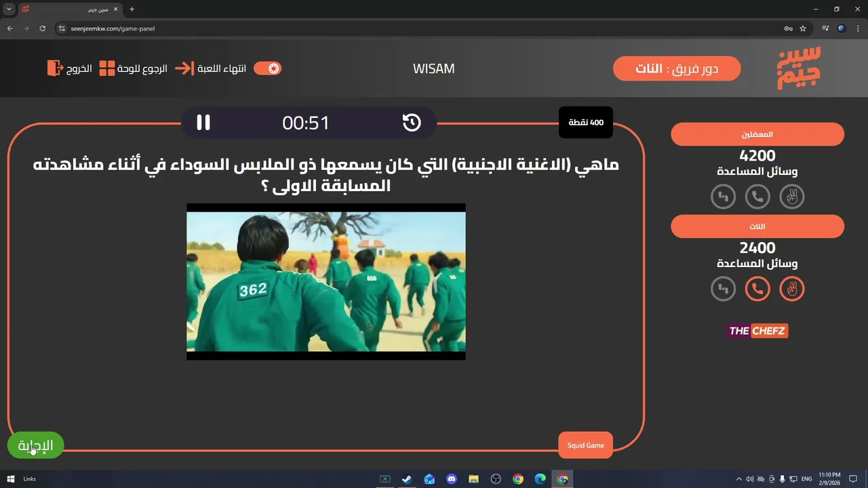The width and height of the screenshot is (868, 488).
Task: Return to board via الرجوع للوحة
Action: [133, 68]
